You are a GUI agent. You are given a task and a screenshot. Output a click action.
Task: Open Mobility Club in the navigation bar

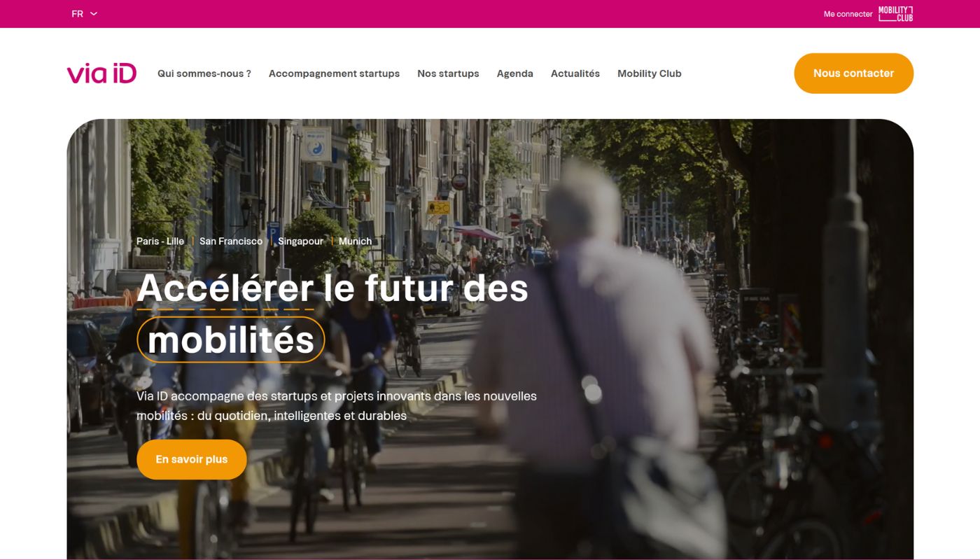650,73
